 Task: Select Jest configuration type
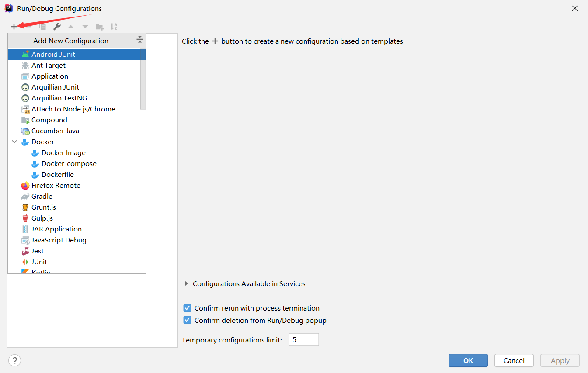(x=77, y=251)
